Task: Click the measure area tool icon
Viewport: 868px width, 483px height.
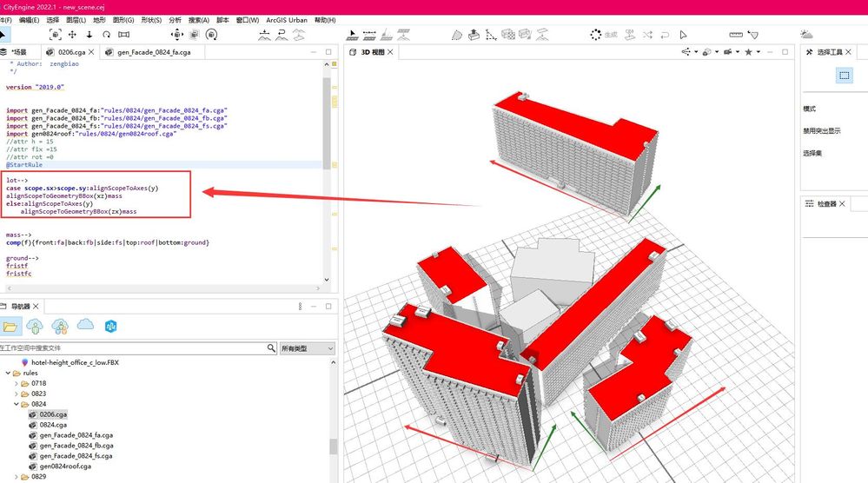Action: point(752,34)
